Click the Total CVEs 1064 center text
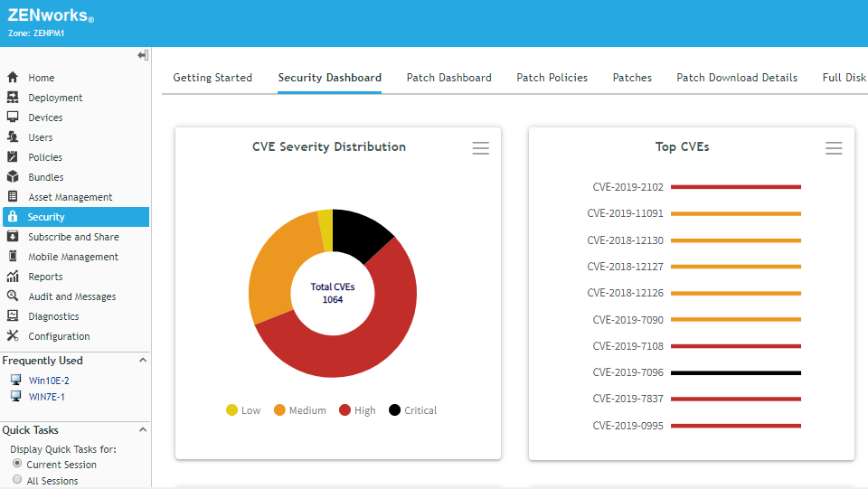This screenshot has height=489, width=868. pos(333,293)
